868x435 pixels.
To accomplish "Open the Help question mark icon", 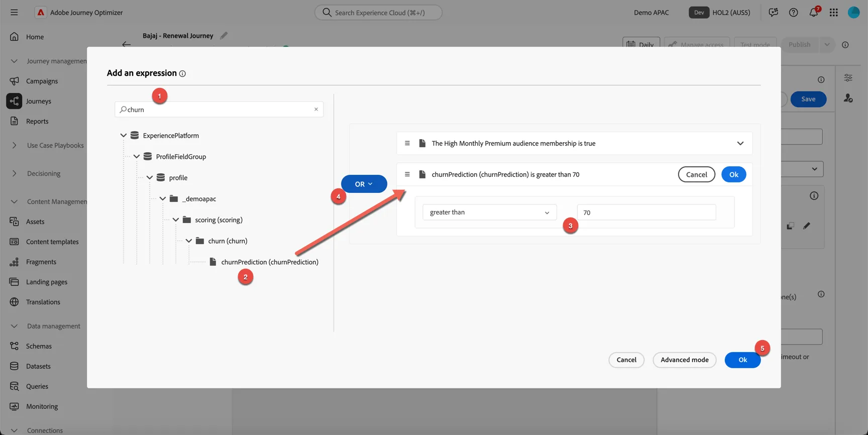I will [x=793, y=13].
